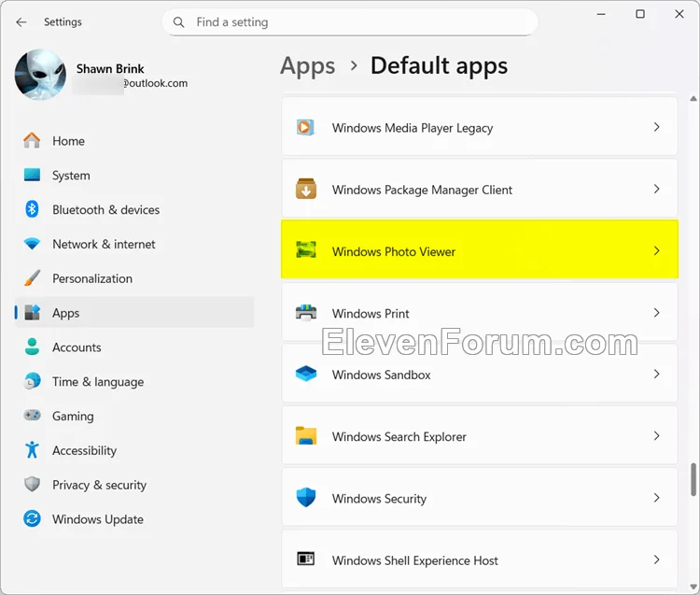
Task: Click the scrollbar up arrow
Action: coord(693,99)
